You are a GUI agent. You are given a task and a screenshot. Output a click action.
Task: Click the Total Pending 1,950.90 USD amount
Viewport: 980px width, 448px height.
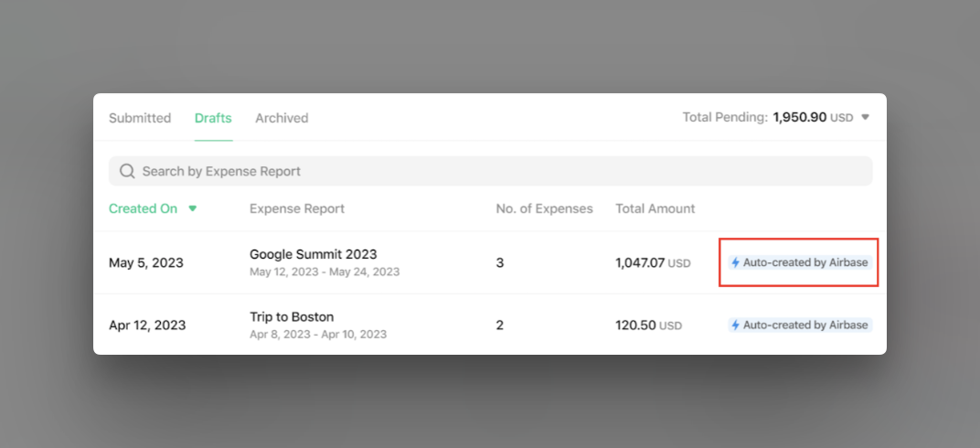(x=813, y=117)
